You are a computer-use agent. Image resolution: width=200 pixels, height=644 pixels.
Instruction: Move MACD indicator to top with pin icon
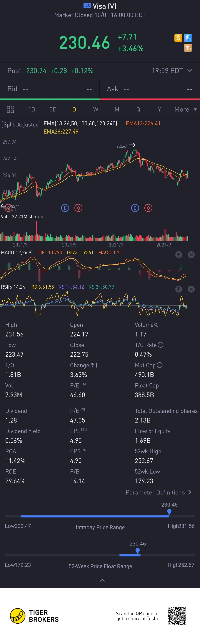[179, 254]
